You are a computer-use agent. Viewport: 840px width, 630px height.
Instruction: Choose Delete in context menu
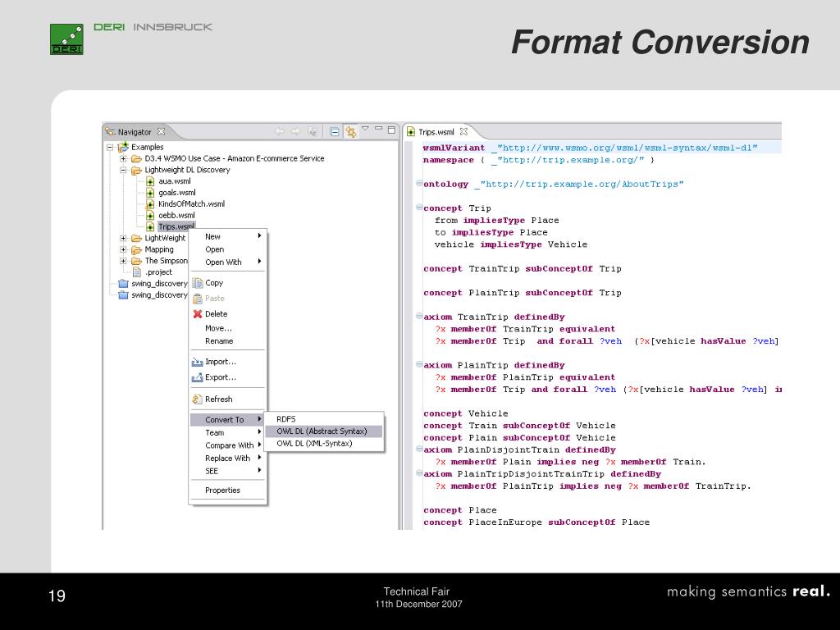(228, 314)
